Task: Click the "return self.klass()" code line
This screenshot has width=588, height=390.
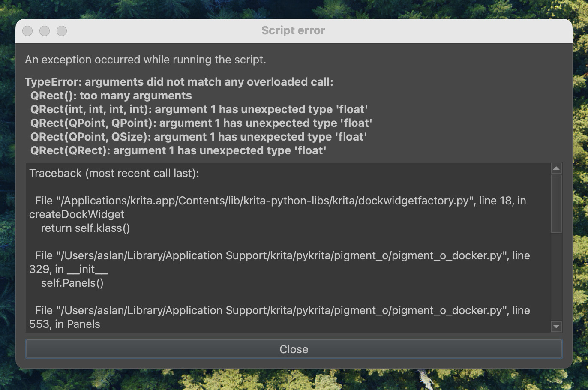Action: coord(85,228)
